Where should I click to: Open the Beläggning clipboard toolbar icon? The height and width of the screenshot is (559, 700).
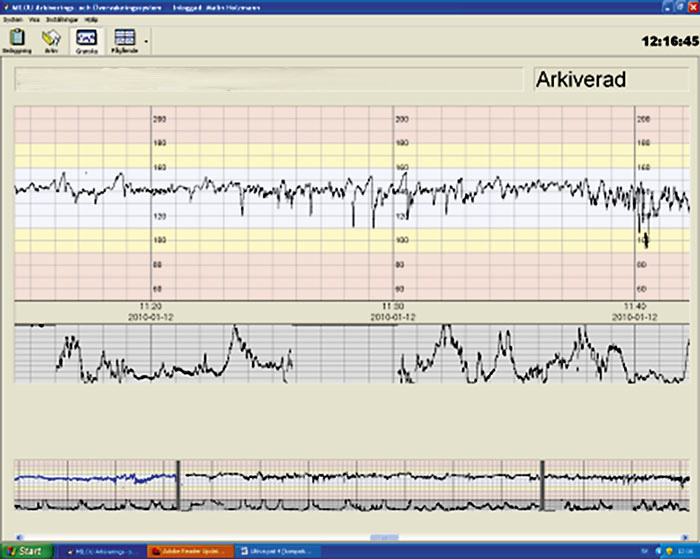tap(17, 41)
